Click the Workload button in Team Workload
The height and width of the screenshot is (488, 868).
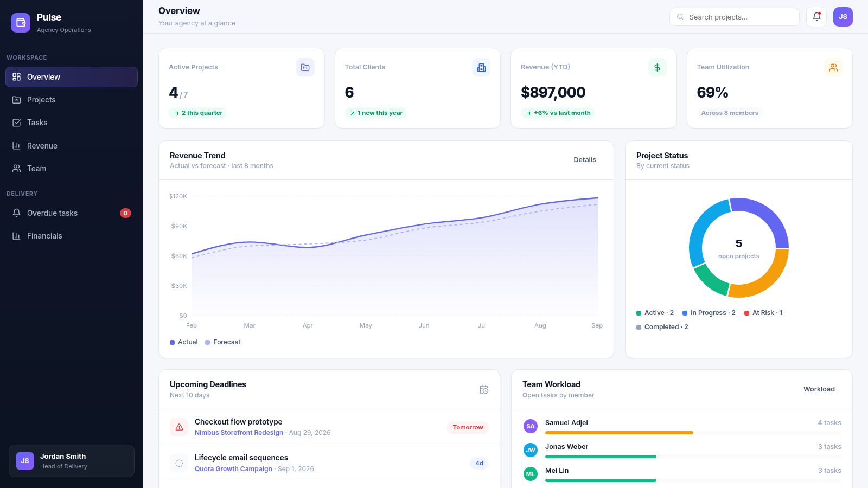click(x=819, y=389)
